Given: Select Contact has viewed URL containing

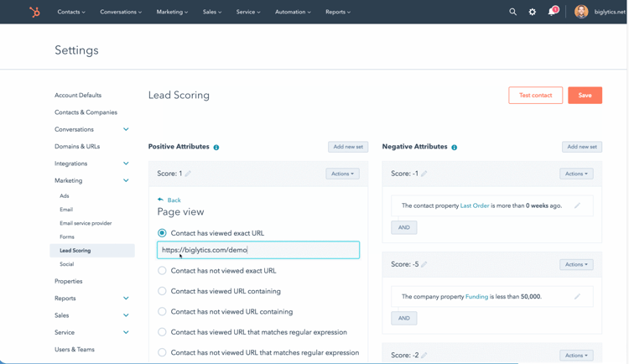Looking at the screenshot, I should coord(162,291).
